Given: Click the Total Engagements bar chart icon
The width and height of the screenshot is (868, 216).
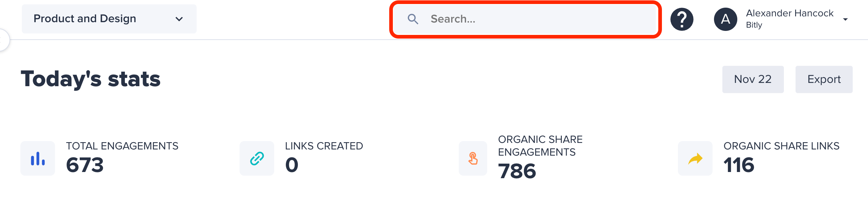Looking at the screenshot, I should pos(38,158).
